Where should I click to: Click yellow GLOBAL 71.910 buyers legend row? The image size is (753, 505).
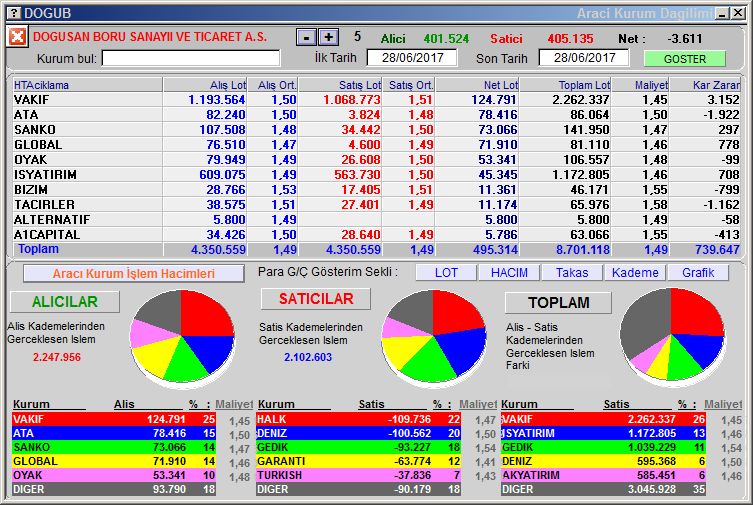(114, 461)
